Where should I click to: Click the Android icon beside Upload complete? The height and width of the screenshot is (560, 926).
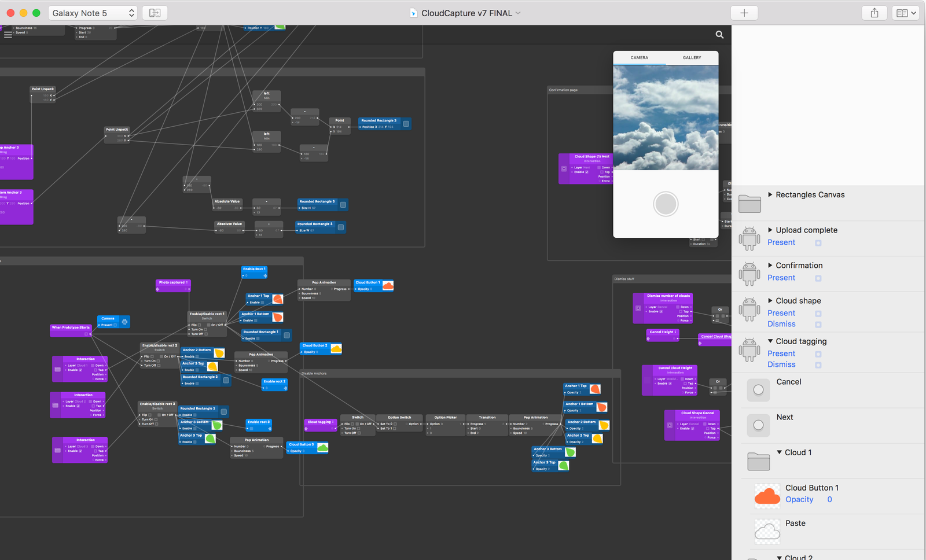[x=749, y=238]
